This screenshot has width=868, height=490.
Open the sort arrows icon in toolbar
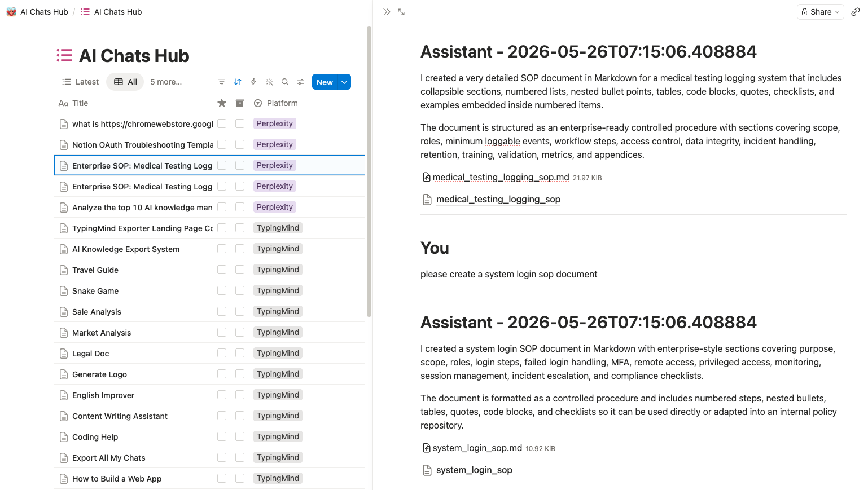tap(238, 82)
